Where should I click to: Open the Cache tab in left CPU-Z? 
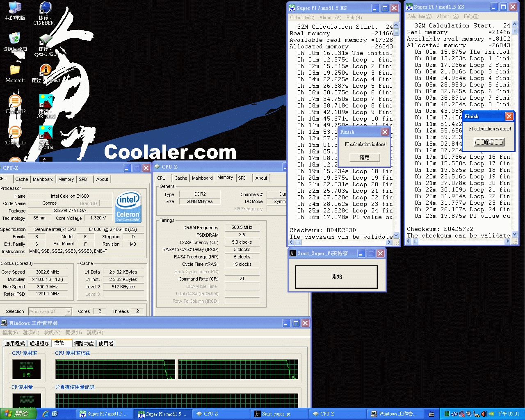(x=22, y=179)
